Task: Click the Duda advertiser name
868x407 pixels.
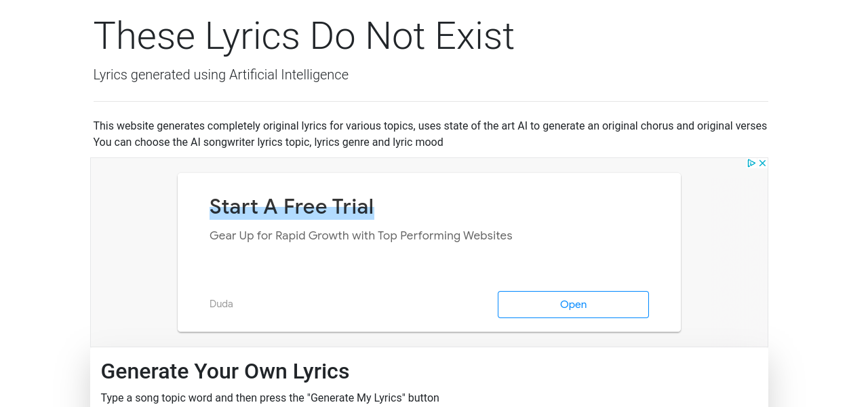Action: pyautogui.click(x=221, y=304)
